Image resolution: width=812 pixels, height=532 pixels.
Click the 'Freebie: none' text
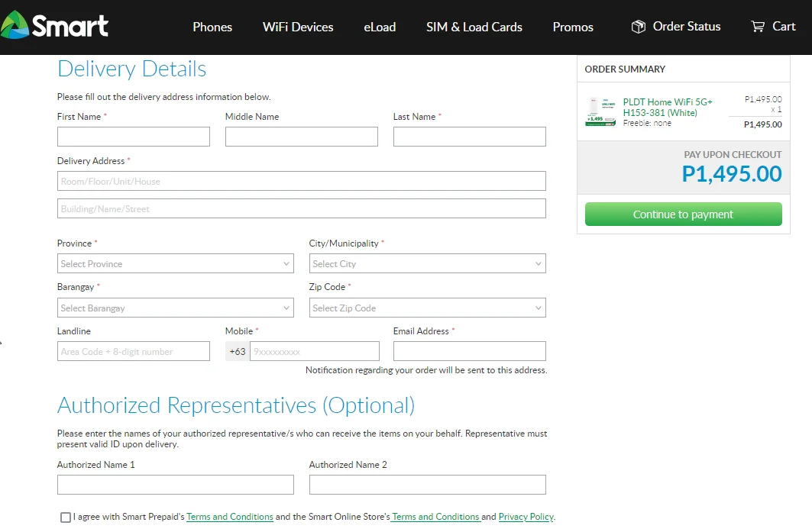click(647, 123)
